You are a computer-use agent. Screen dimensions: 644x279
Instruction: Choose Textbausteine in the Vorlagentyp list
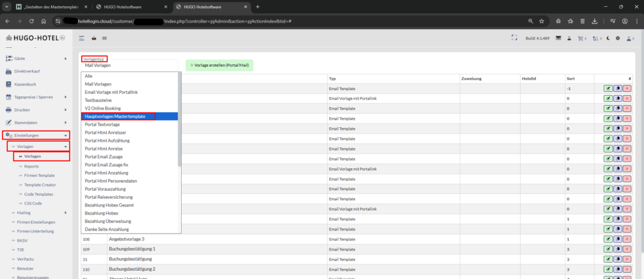point(101,100)
